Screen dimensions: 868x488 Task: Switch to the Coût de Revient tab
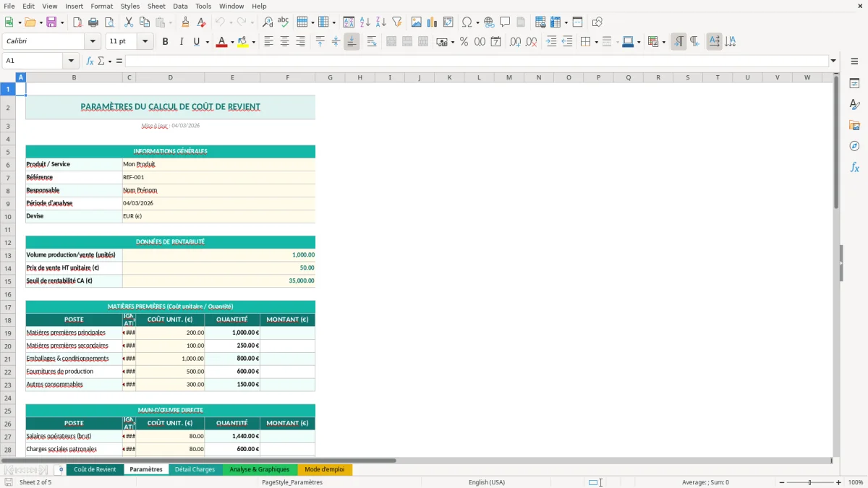coord(95,469)
